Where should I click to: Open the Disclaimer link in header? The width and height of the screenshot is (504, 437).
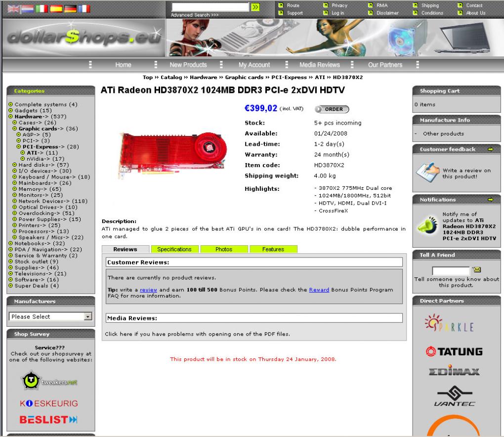388,13
